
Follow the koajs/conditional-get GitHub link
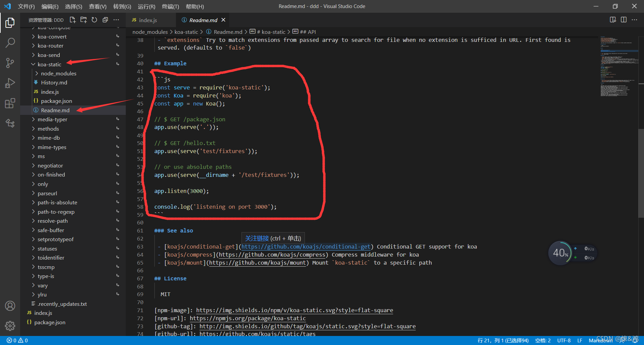(x=306, y=247)
